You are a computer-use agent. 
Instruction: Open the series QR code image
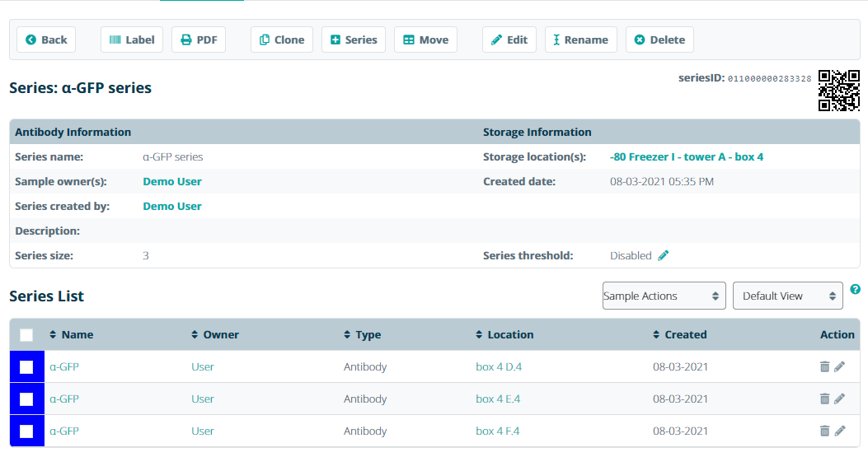pyautogui.click(x=838, y=91)
